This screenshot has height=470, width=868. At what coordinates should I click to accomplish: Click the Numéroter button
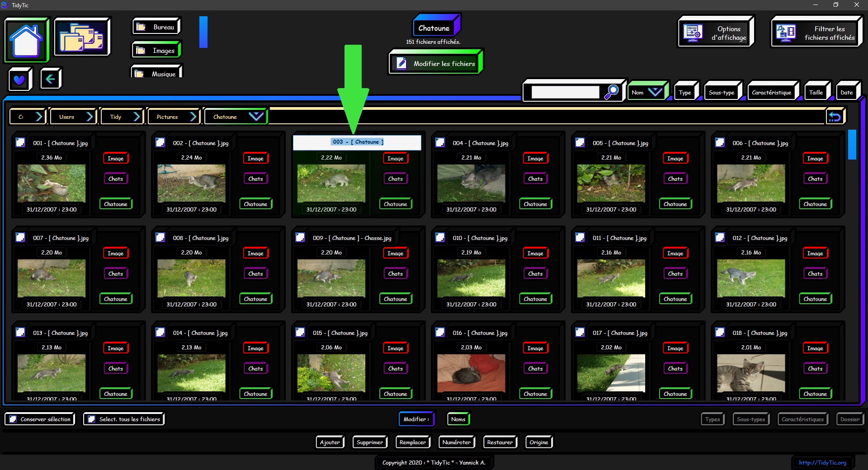click(x=456, y=442)
